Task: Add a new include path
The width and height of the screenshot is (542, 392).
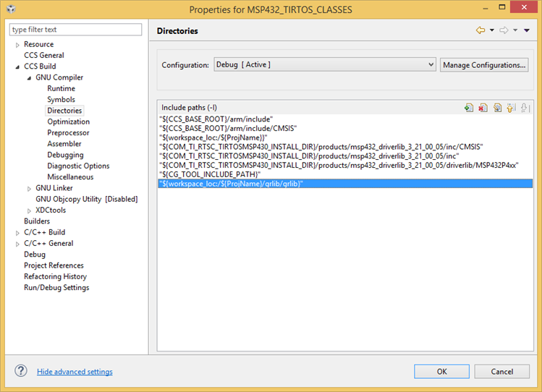Action: click(469, 108)
